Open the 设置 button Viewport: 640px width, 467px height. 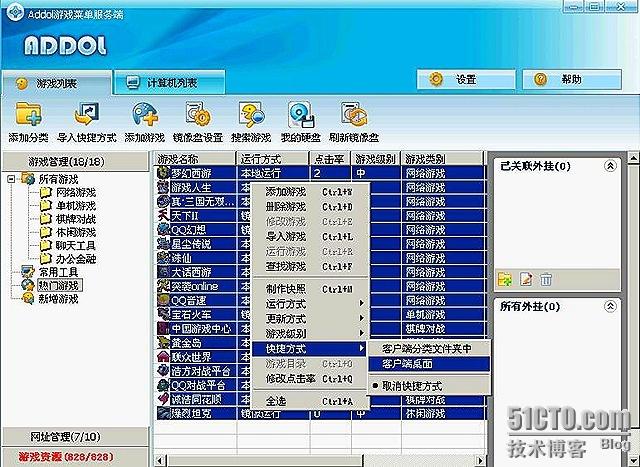(x=466, y=79)
